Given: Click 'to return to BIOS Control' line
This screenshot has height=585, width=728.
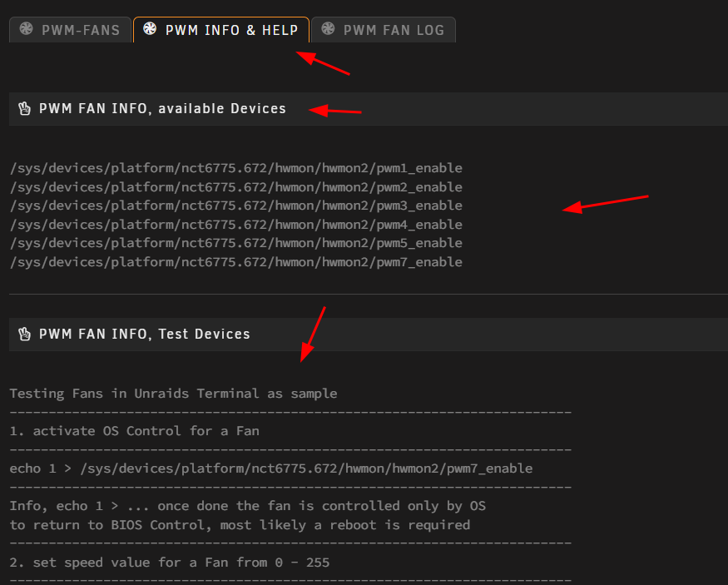Looking at the screenshot, I should tap(240, 525).
